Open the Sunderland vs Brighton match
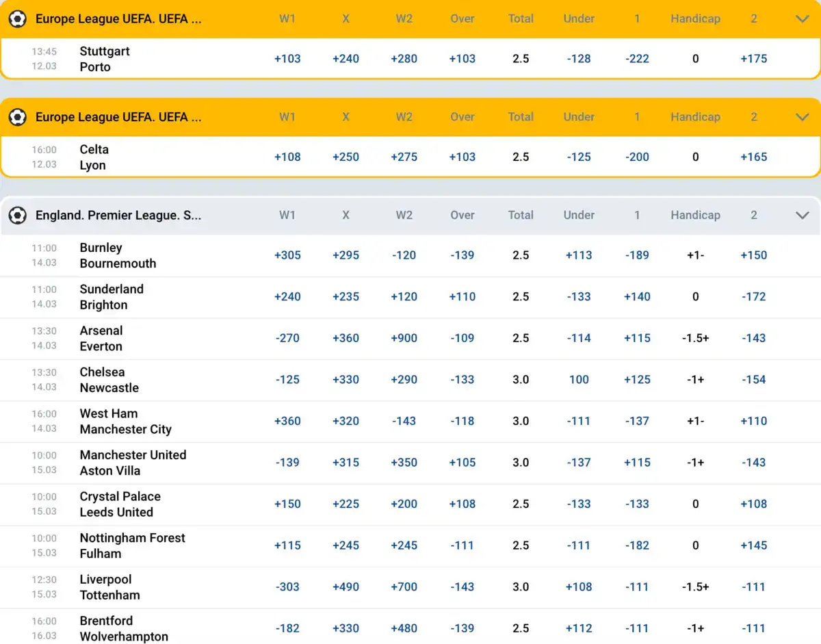This screenshot has height=644, width=821. coord(112,297)
